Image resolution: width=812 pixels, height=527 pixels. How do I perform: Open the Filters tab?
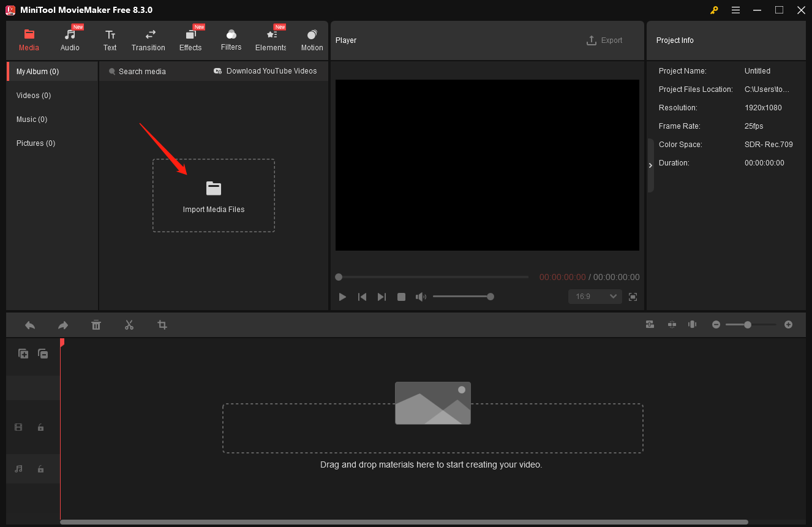click(x=231, y=40)
